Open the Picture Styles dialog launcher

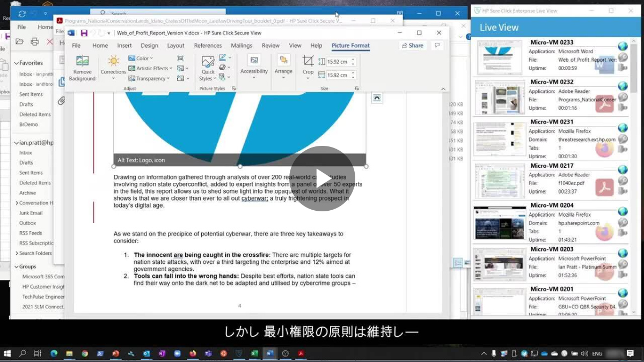point(233,88)
